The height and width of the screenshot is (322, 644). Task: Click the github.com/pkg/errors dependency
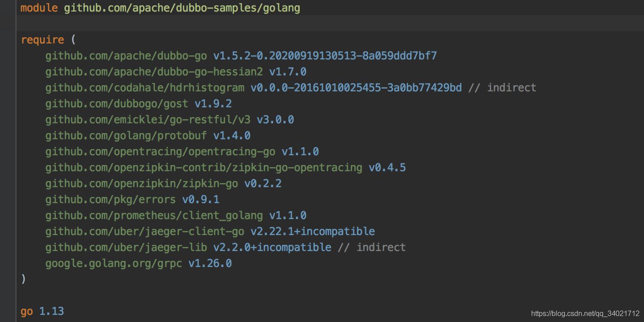pyautogui.click(x=110, y=200)
